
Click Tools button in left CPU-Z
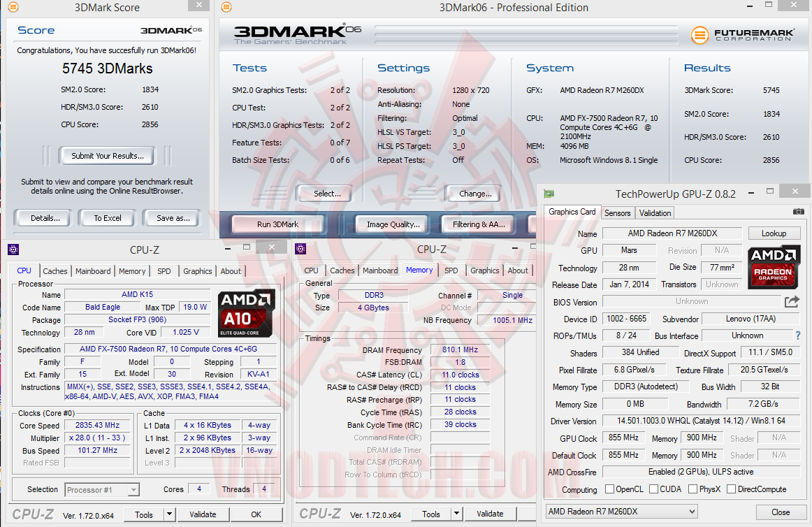click(x=144, y=514)
